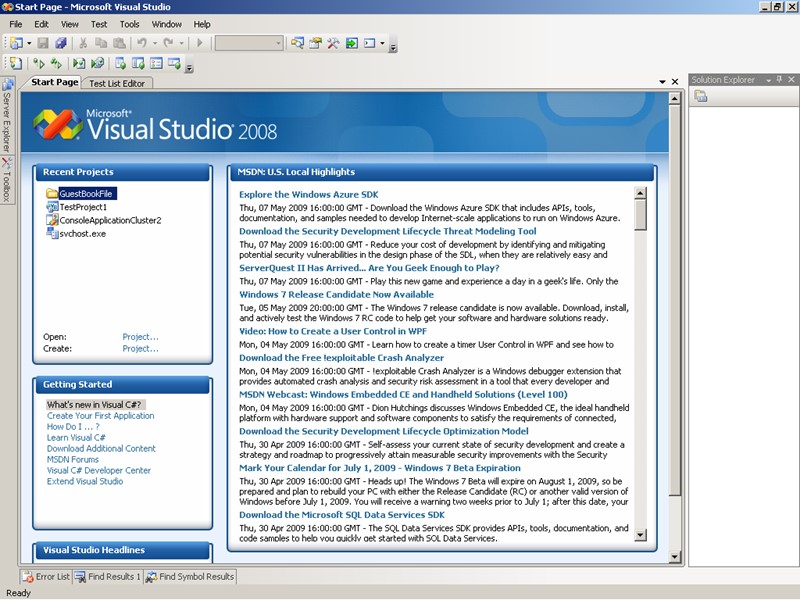The width and height of the screenshot is (800, 600).
Task: Toggle Solution Explorer auto-hide pin
Action: [x=780, y=80]
